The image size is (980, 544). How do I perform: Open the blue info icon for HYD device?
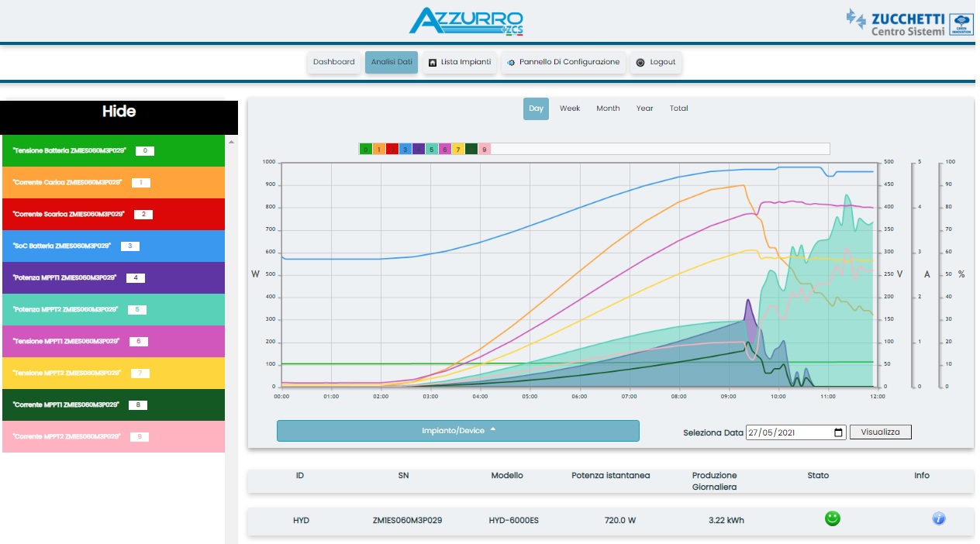point(939,519)
